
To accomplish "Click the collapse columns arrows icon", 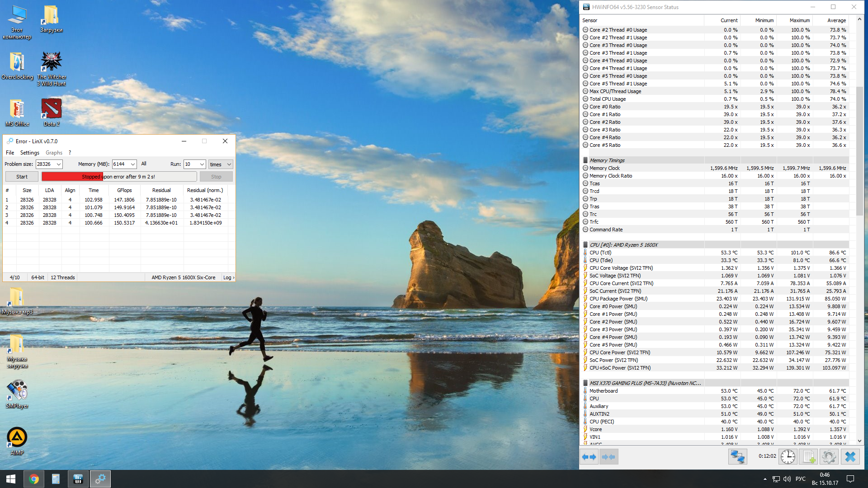I will (x=609, y=457).
